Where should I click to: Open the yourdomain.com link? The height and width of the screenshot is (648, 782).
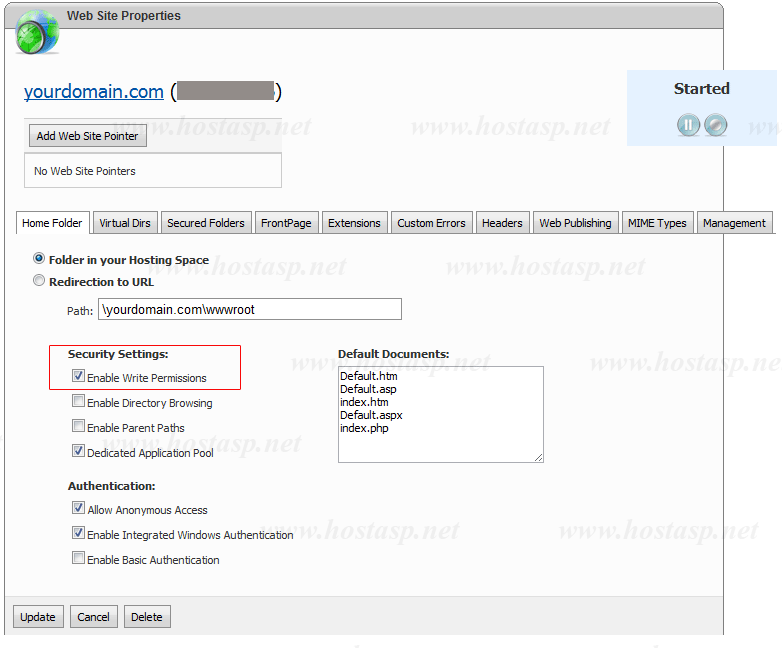click(94, 92)
